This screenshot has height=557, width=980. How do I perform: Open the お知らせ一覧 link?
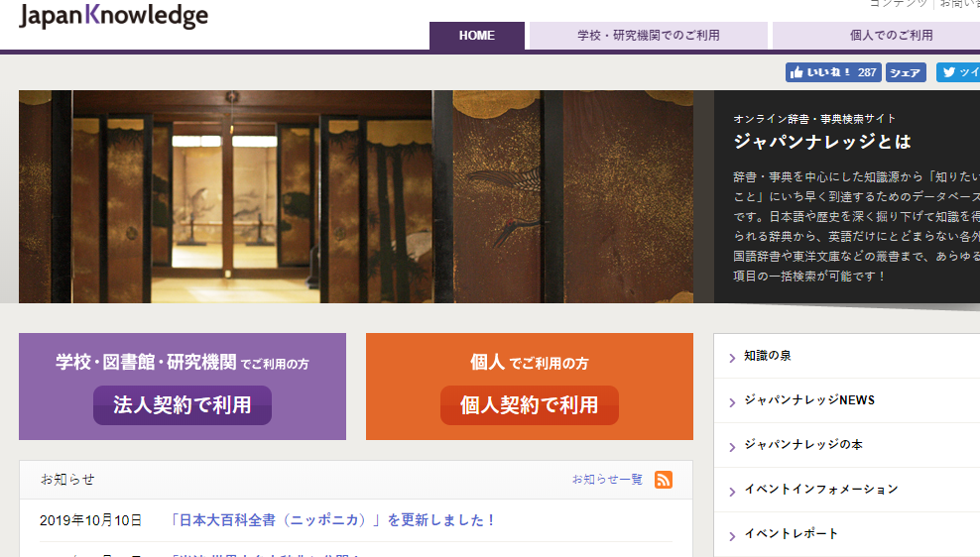pyautogui.click(x=607, y=480)
